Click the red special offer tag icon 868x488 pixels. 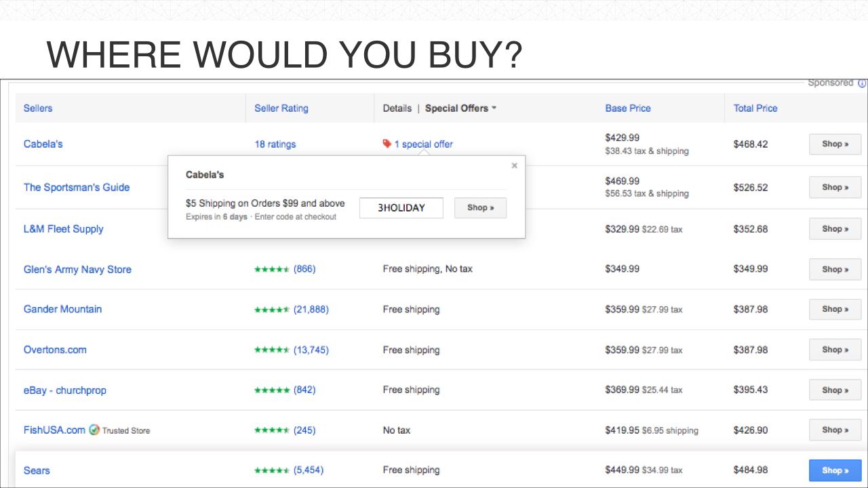click(387, 144)
